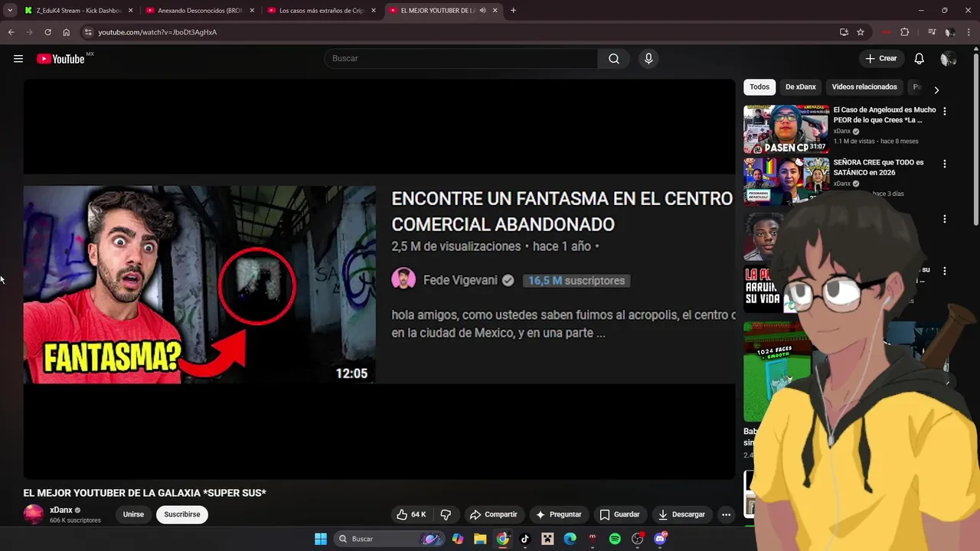Open the third recommended video options menu
This screenshot has height=551, width=980.
pos(944,219)
